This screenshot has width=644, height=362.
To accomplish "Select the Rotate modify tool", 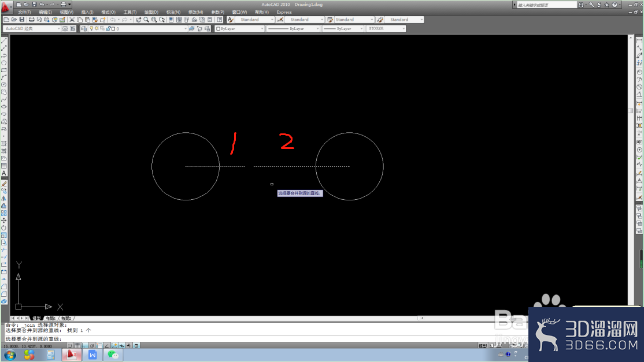I will pyautogui.click(x=4, y=228).
